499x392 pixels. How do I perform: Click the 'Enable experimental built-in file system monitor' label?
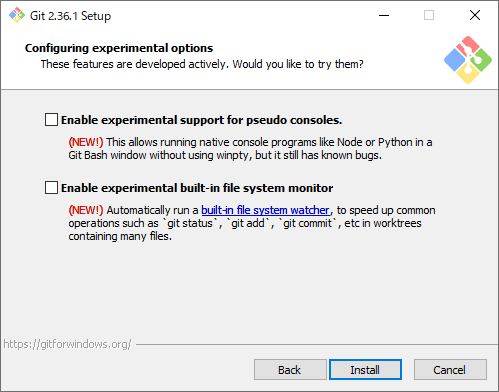click(x=197, y=188)
